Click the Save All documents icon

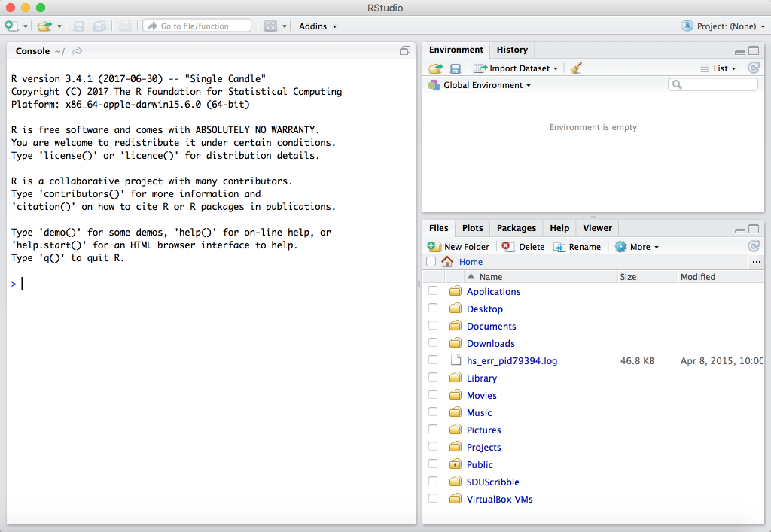(x=100, y=26)
